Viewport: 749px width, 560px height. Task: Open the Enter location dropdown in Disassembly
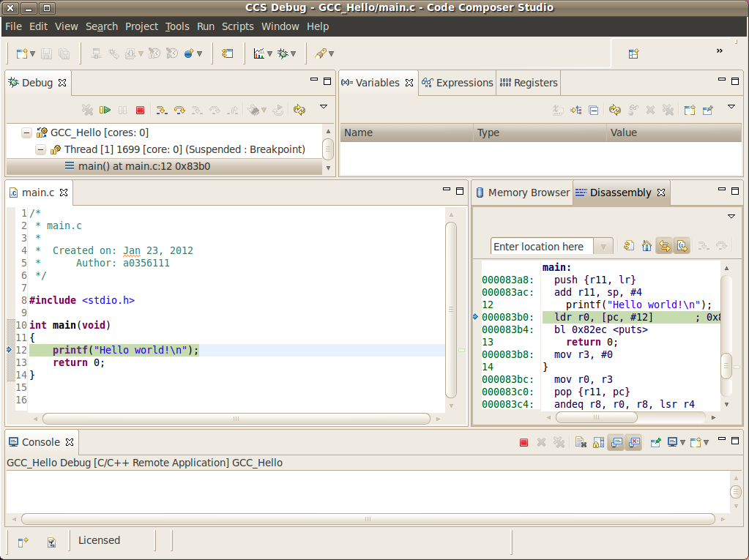(603, 247)
